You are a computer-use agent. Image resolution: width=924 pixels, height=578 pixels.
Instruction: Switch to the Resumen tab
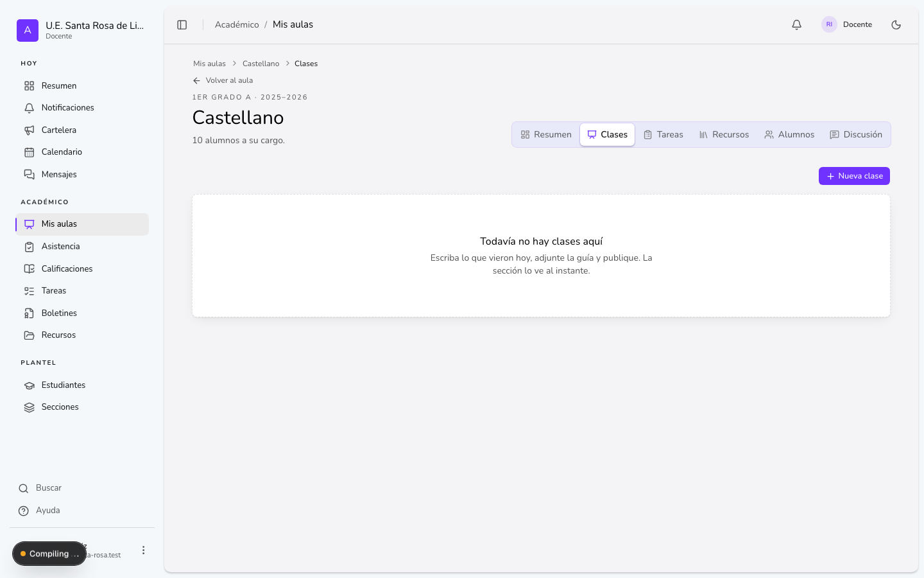point(546,135)
